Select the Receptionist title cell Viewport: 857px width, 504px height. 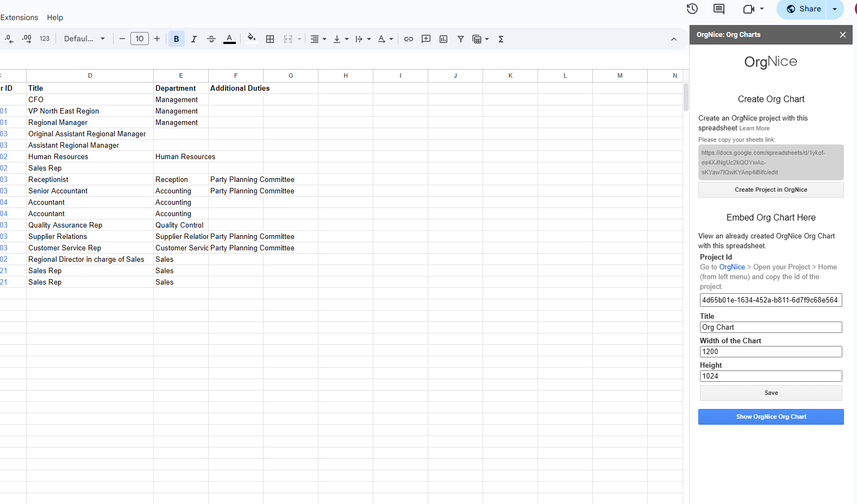tap(90, 179)
